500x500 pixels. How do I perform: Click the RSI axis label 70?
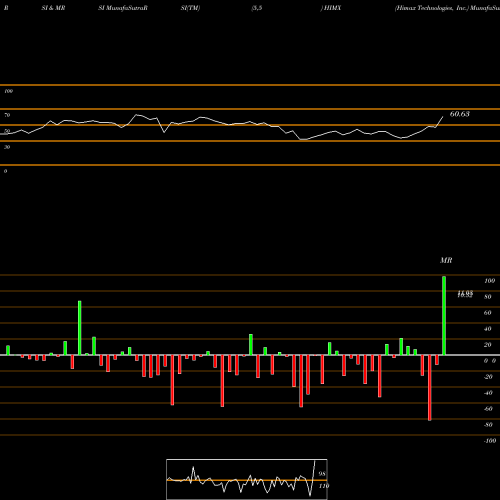pyautogui.click(x=7, y=115)
